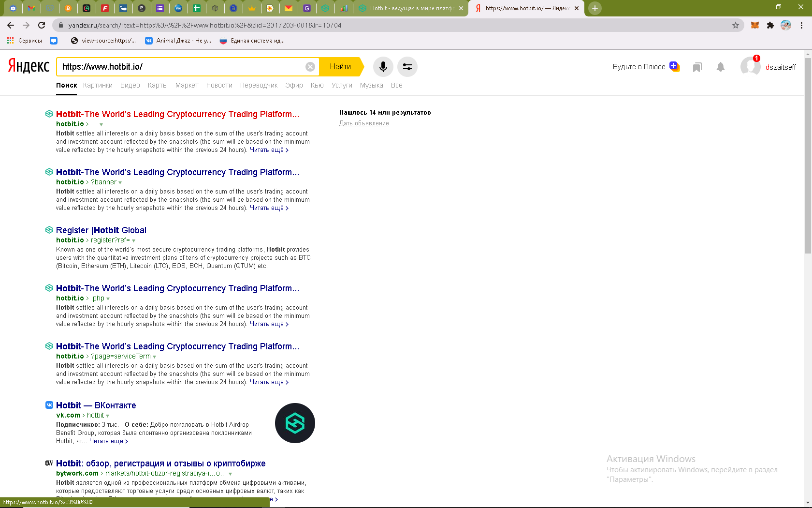Go back to previous page
This screenshot has width=812, height=508.
coord(11,25)
